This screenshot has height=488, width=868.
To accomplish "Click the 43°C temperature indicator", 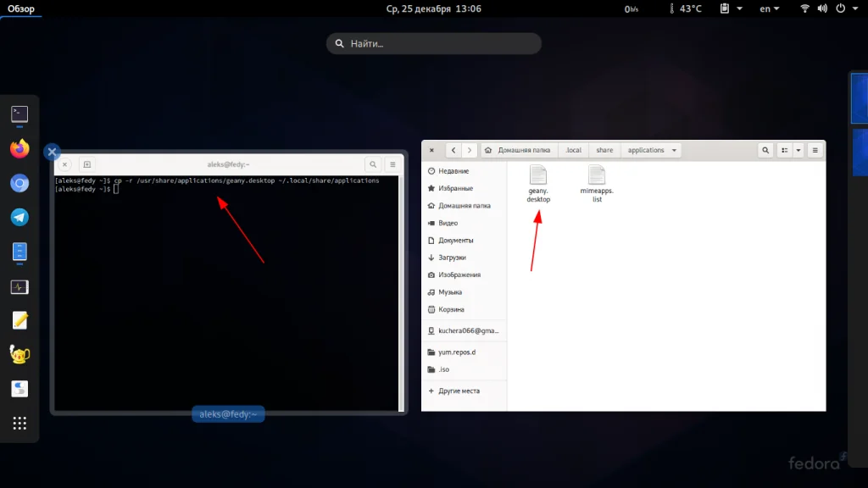I will coord(685,8).
